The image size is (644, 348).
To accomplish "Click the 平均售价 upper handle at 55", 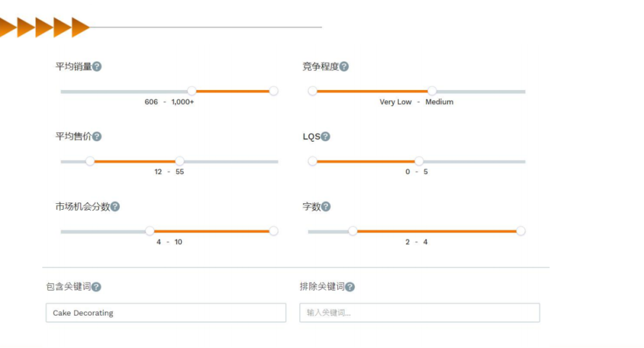I will (x=179, y=161).
